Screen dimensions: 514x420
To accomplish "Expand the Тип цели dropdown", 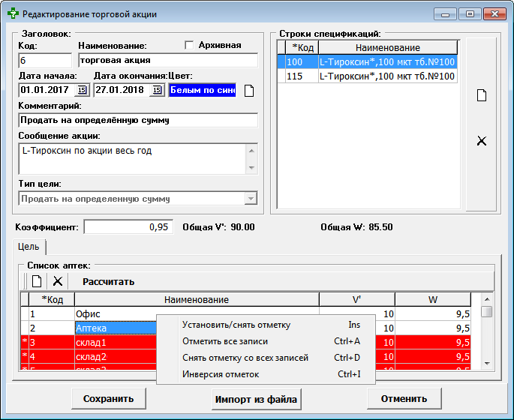I will click(251, 199).
